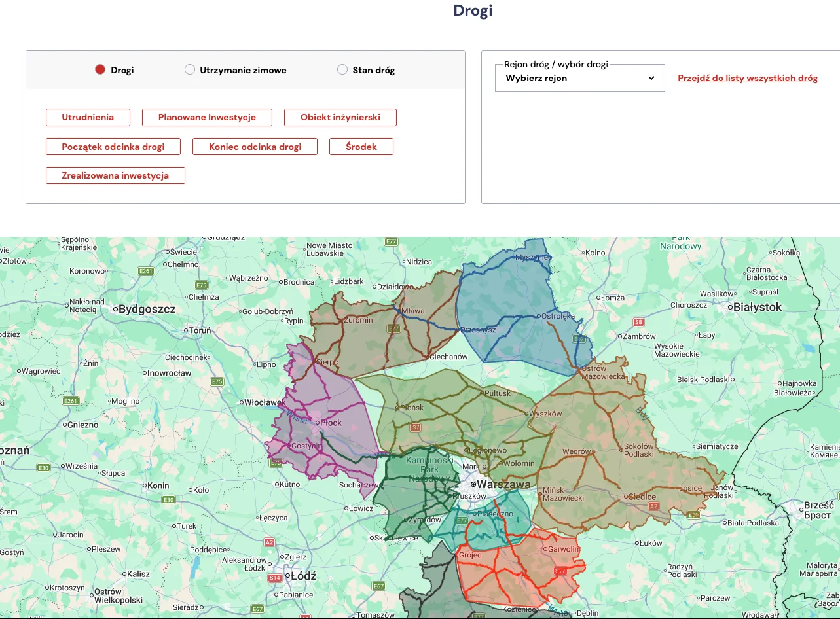Image resolution: width=840 pixels, height=619 pixels.
Task: Show Planowane Inwestycje on the map
Action: [207, 118]
